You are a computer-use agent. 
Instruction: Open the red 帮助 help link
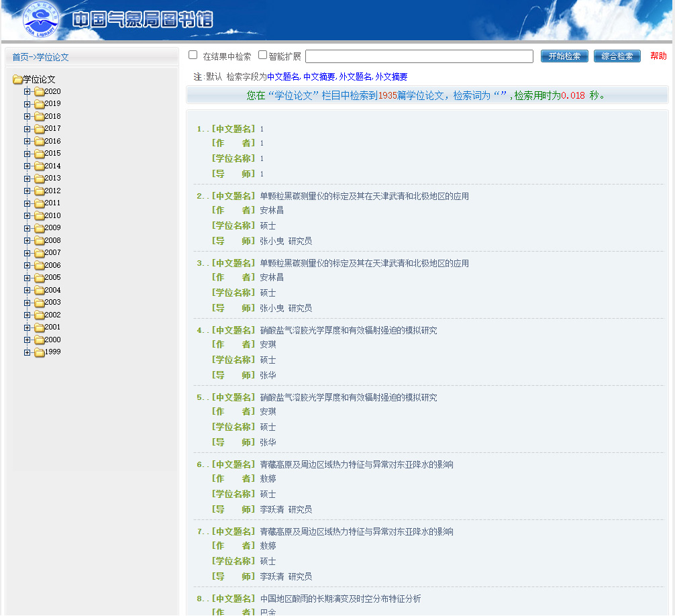[658, 56]
